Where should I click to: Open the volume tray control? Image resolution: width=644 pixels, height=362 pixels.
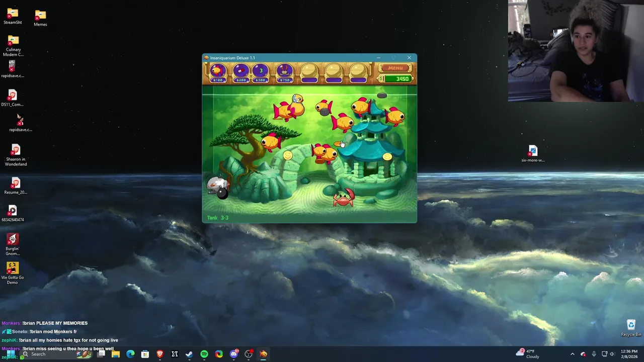[612, 354]
